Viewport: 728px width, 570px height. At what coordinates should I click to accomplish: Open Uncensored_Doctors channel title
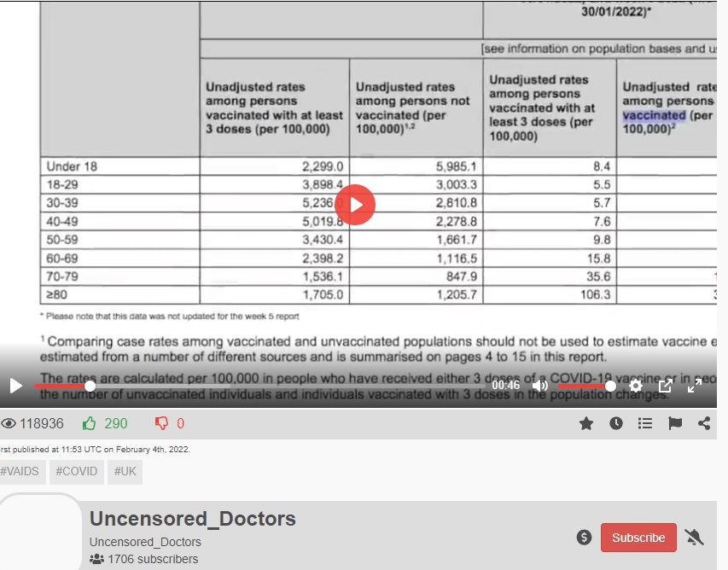[x=193, y=519]
